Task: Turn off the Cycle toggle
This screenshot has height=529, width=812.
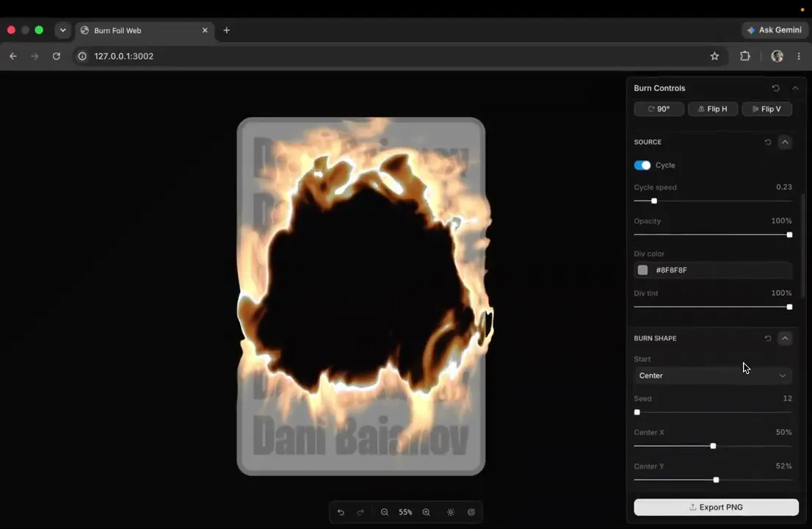Action: (x=642, y=165)
